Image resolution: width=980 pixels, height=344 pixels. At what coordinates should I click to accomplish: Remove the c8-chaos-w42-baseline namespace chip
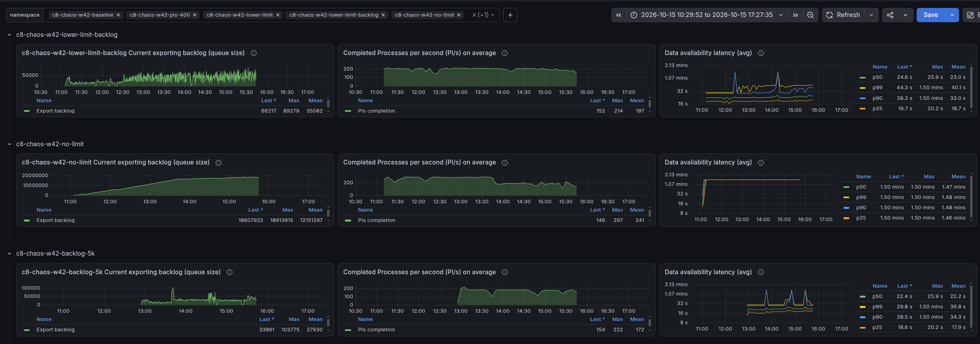(x=118, y=15)
